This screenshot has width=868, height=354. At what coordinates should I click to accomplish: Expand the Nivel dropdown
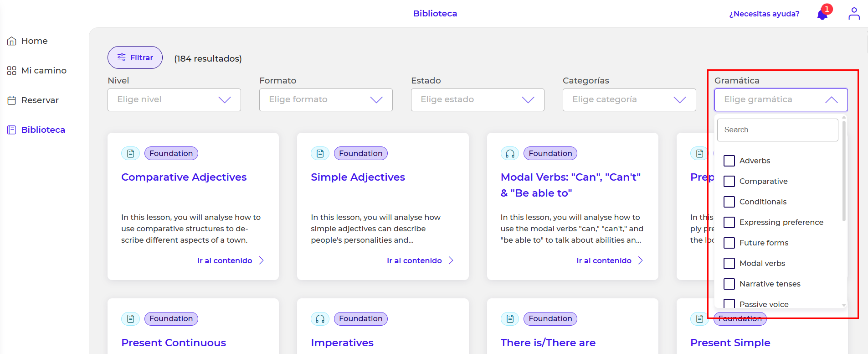174,100
